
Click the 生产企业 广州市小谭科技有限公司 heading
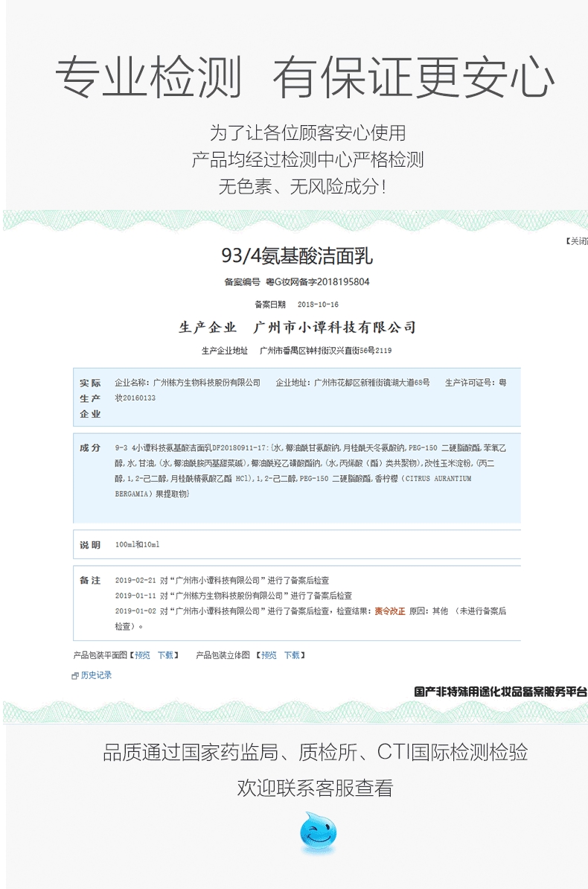pos(297,328)
